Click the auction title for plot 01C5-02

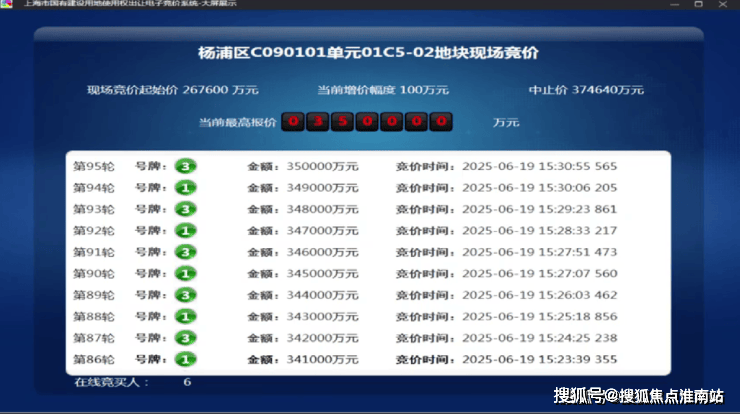(369, 53)
